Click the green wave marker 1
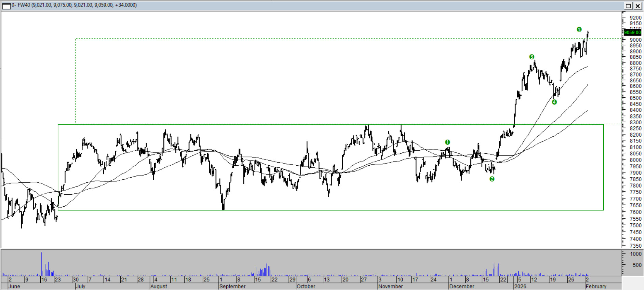644x290 pixels. coord(447,142)
